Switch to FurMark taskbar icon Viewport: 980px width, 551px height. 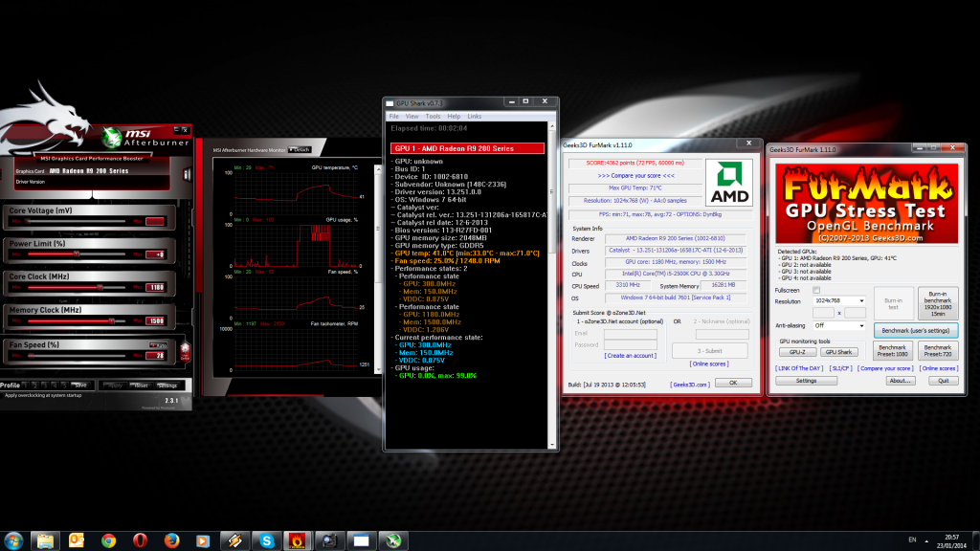click(x=298, y=540)
